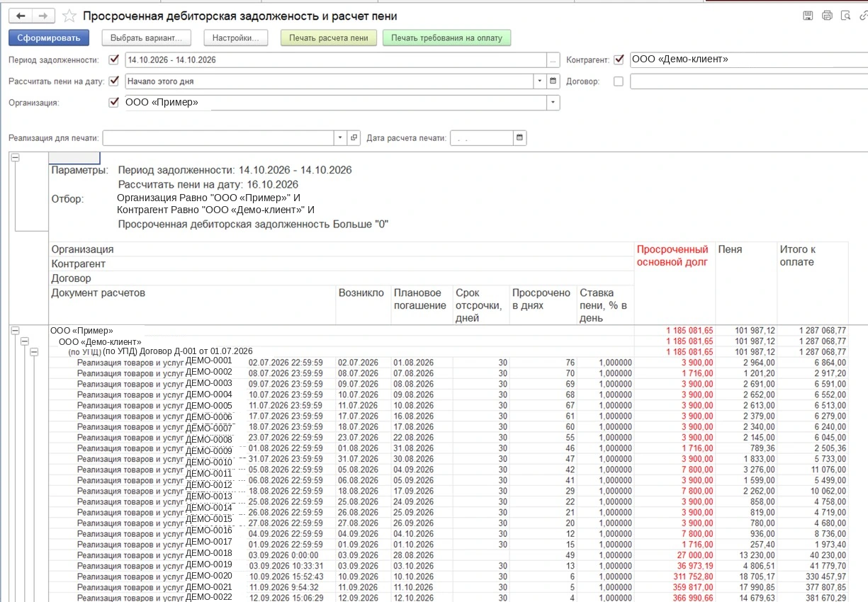Viewport: 868px width, 602px height.
Task: Click Печать расчета пени
Action: click(329, 38)
